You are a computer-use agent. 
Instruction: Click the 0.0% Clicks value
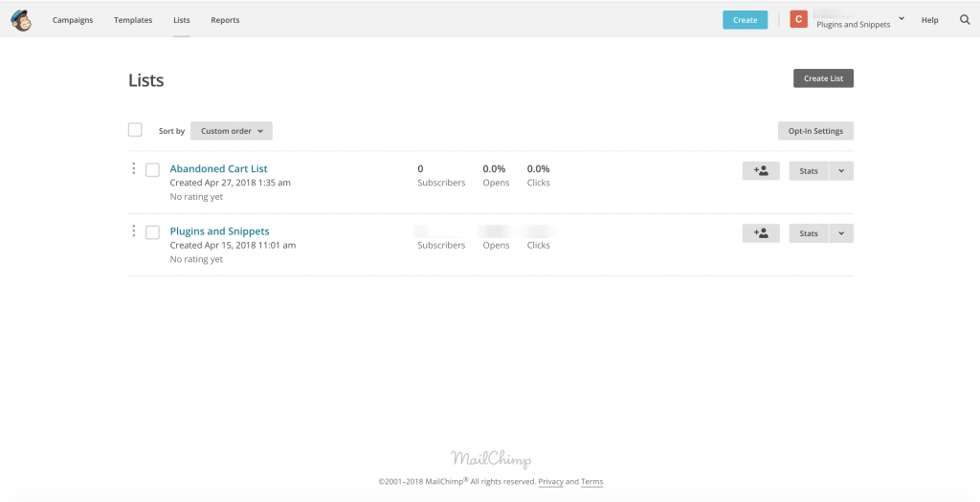(538, 168)
